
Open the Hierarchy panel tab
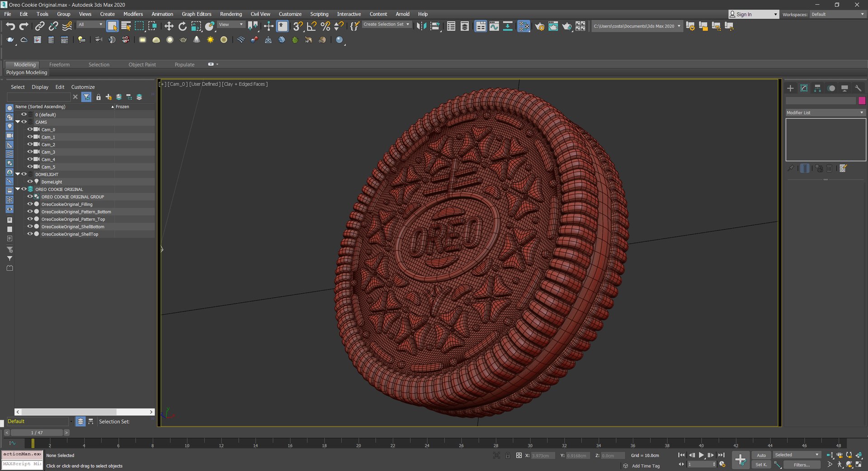coord(817,88)
